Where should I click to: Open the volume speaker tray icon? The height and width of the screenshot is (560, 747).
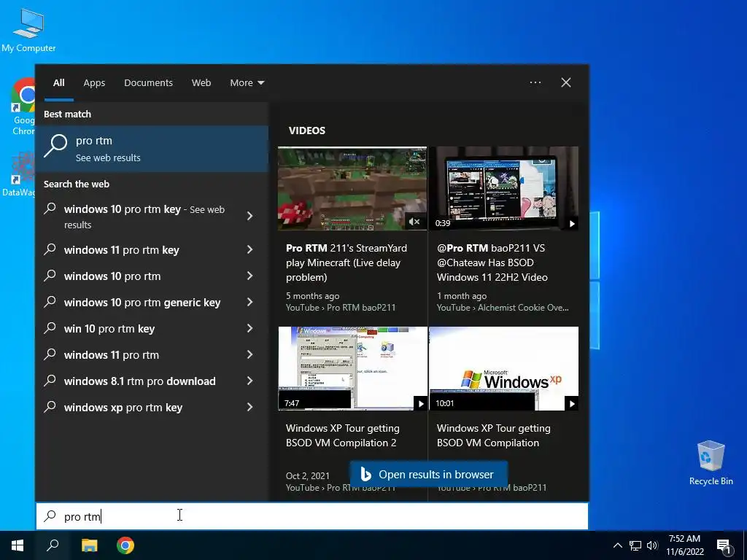click(652, 545)
